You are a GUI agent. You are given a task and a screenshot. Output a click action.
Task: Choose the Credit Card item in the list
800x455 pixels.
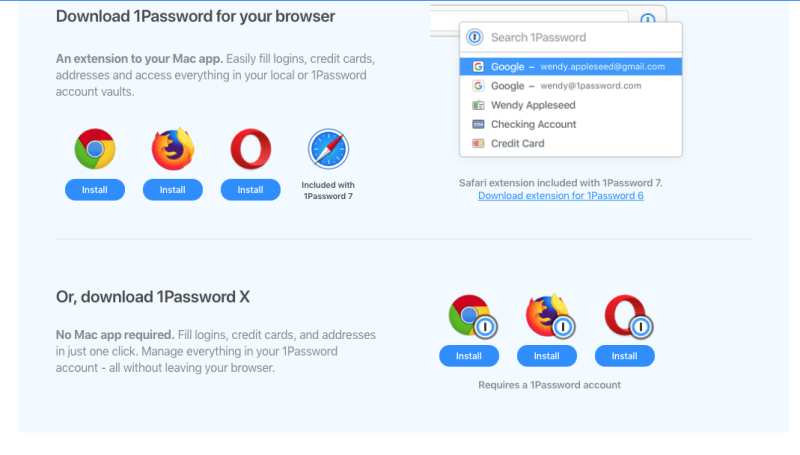[x=571, y=144]
